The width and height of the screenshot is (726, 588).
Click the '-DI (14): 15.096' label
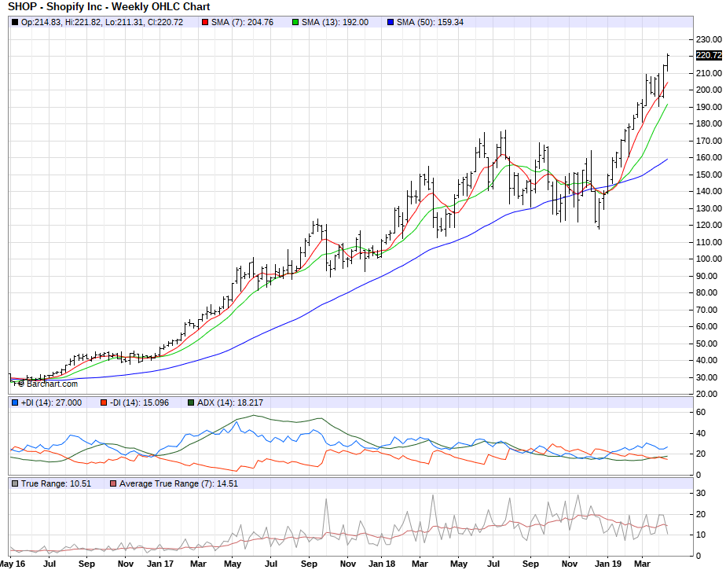139,403
